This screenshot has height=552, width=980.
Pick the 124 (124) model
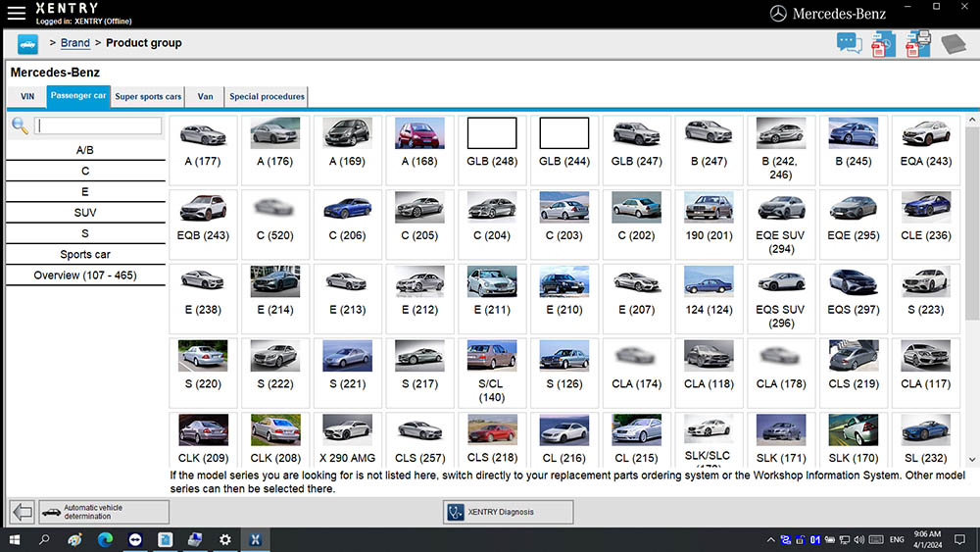[x=709, y=298]
